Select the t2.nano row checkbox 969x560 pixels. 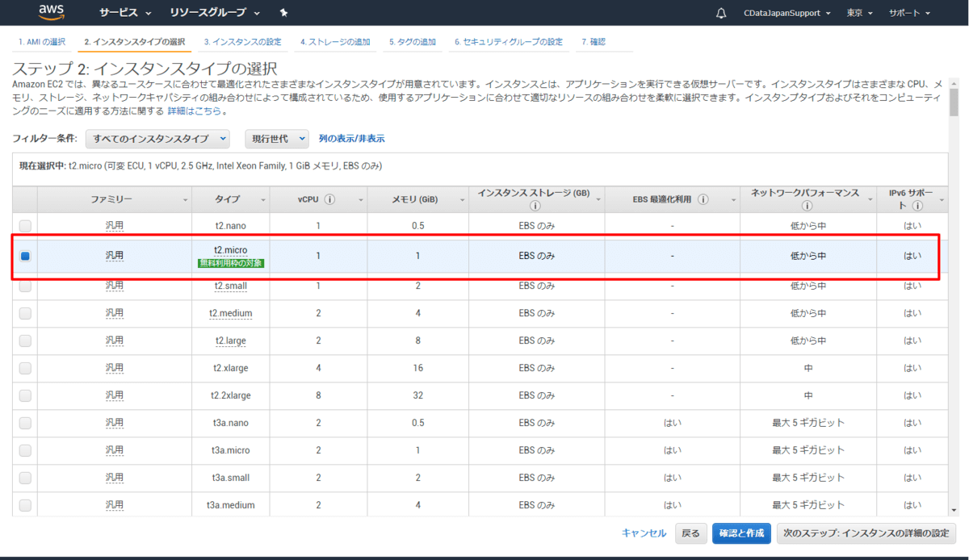coord(25,226)
